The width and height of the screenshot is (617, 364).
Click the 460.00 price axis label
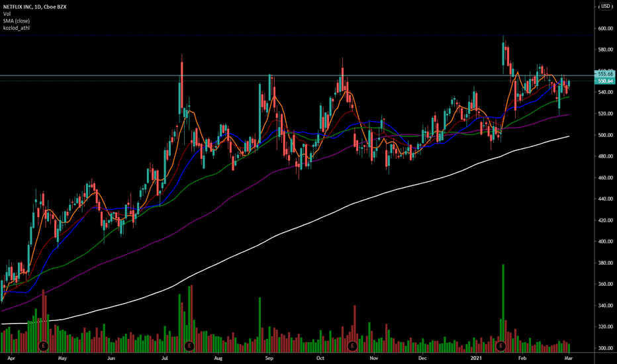pos(605,178)
